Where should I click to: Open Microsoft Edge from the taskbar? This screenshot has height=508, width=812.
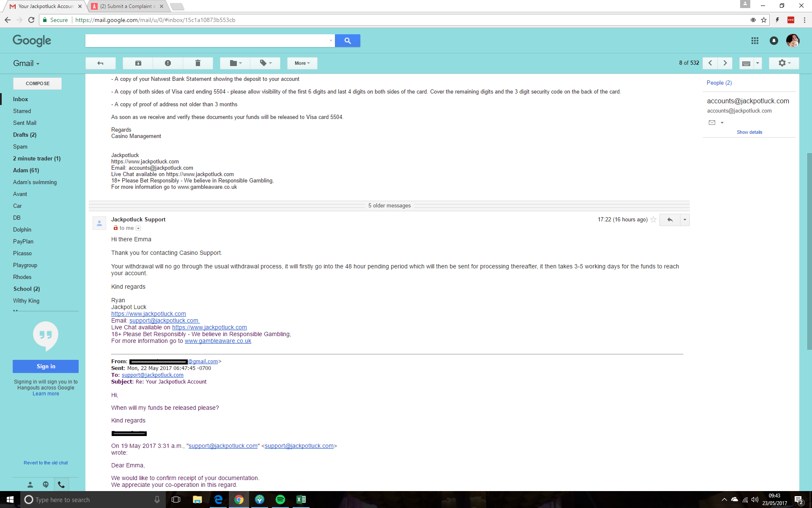click(x=218, y=500)
